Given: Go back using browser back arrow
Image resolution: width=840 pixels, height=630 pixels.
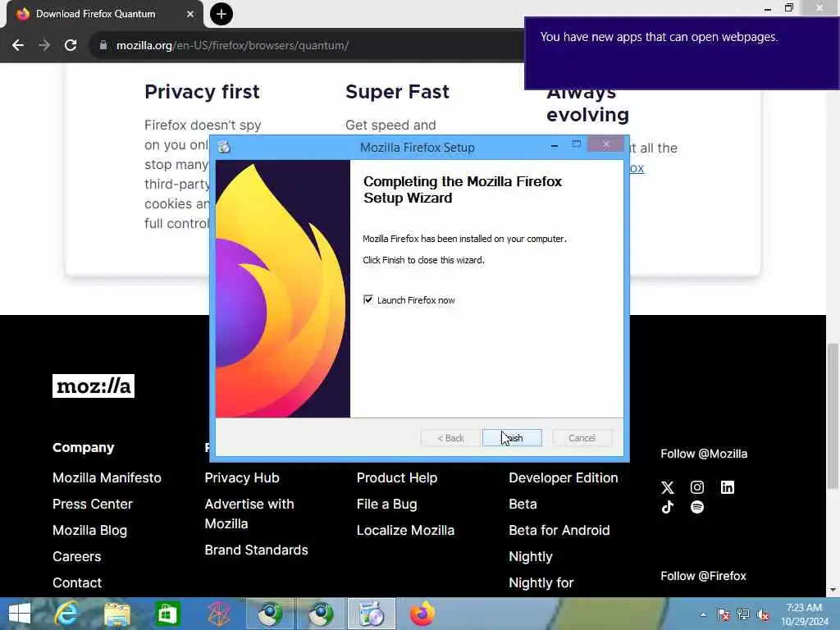Looking at the screenshot, I should [x=18, y=46].
